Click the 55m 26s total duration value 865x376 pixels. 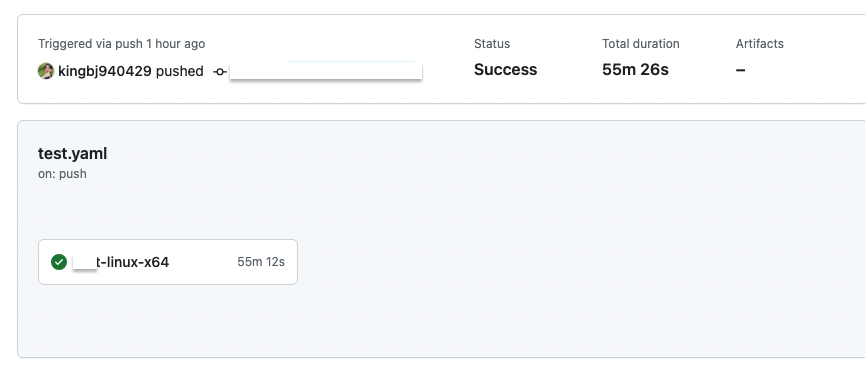coord(635,69)
